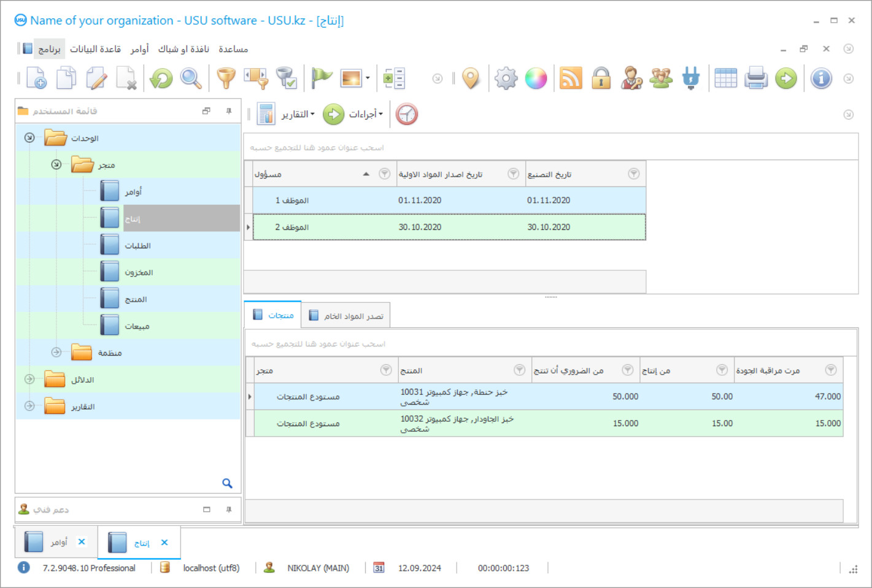Click the magnifier search toolbar icon
This screenshot has width=872, height=588.
pos(191,78)
